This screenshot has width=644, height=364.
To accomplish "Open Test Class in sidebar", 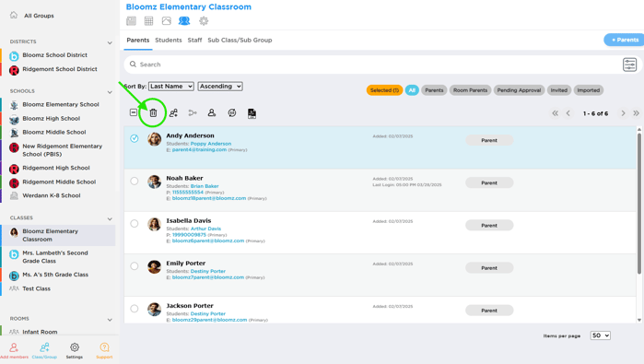I will click(x=36, y=288).
